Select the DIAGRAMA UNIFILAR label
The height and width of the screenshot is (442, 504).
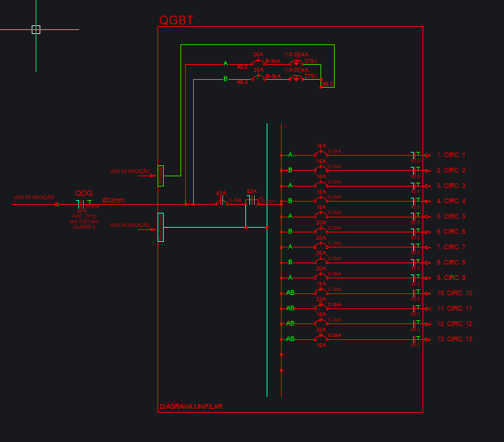click(191, 407)
